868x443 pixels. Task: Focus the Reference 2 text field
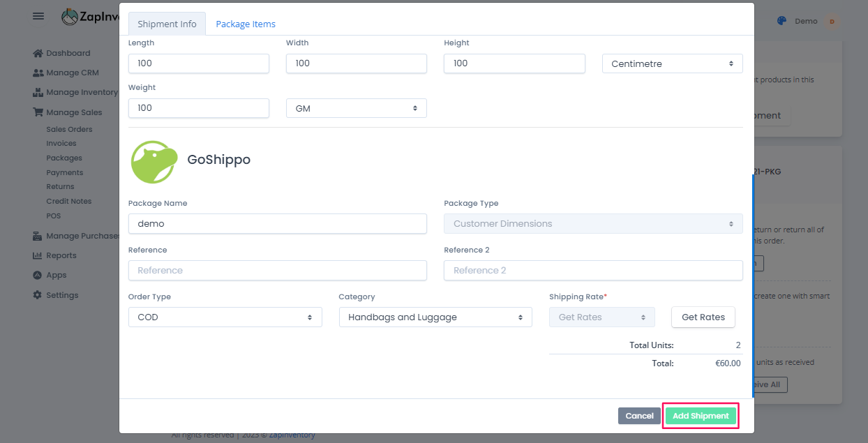[592, 271]
